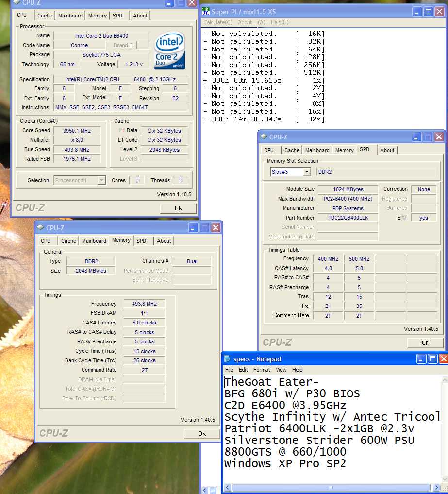Image resolution: width=448 pixels, height=494 pixels.
Task: Click the Name field Intel Core 2 Duo E6400
Action: (x=101, y=36)
